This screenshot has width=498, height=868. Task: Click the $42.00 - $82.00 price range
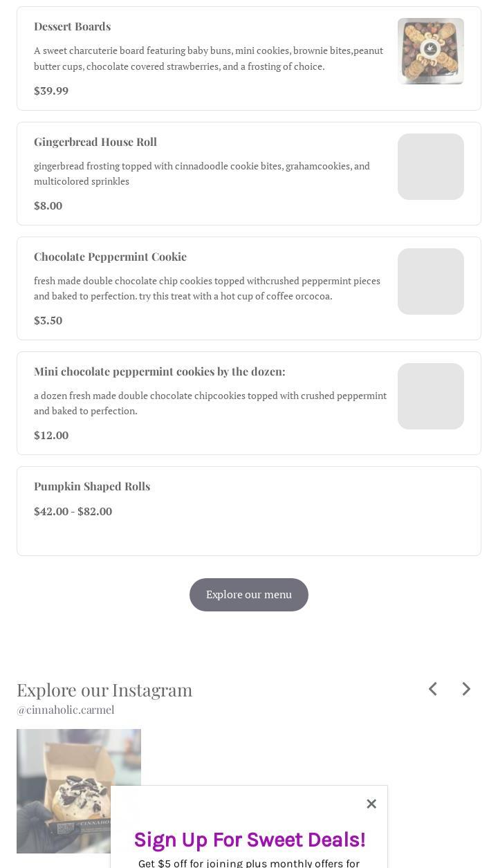(73, 511)
